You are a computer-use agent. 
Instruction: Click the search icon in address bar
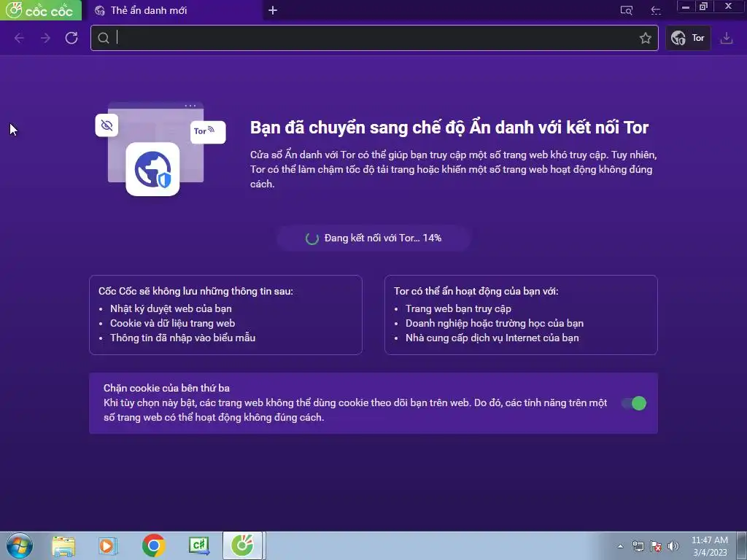click(x=104, y=38)
